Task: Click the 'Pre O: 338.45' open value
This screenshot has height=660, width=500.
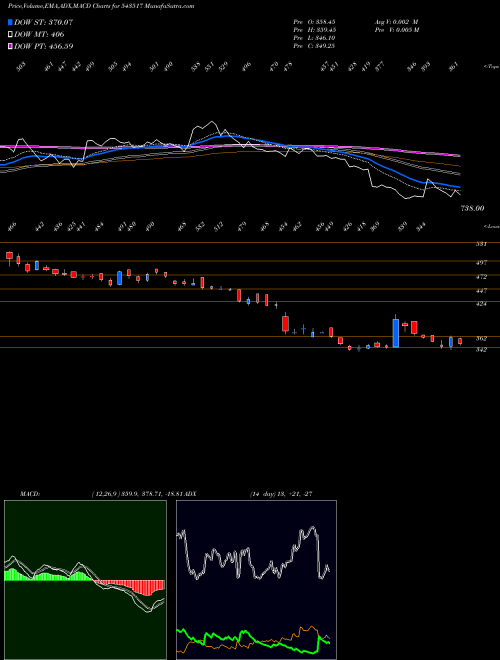Action: [314, 22]
